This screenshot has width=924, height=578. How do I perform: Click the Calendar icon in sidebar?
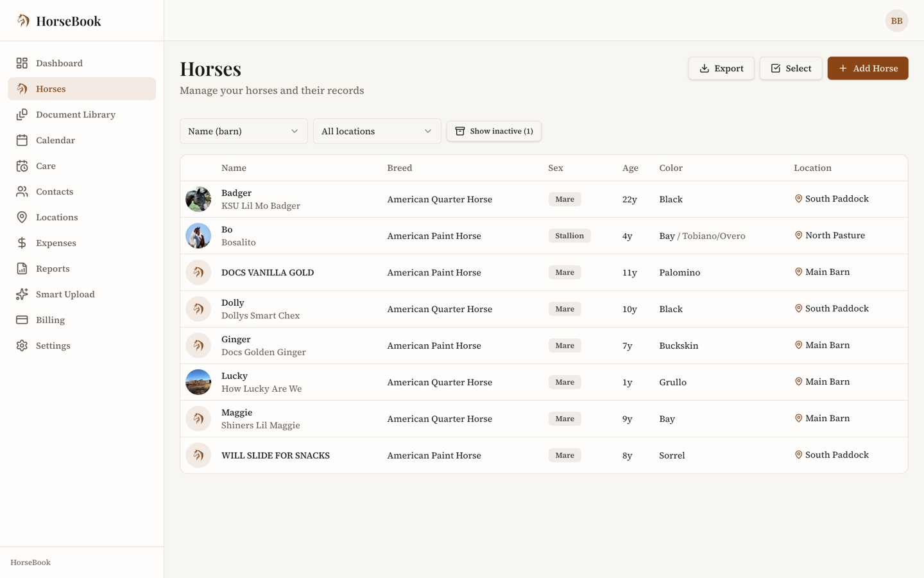pos(22,140)
